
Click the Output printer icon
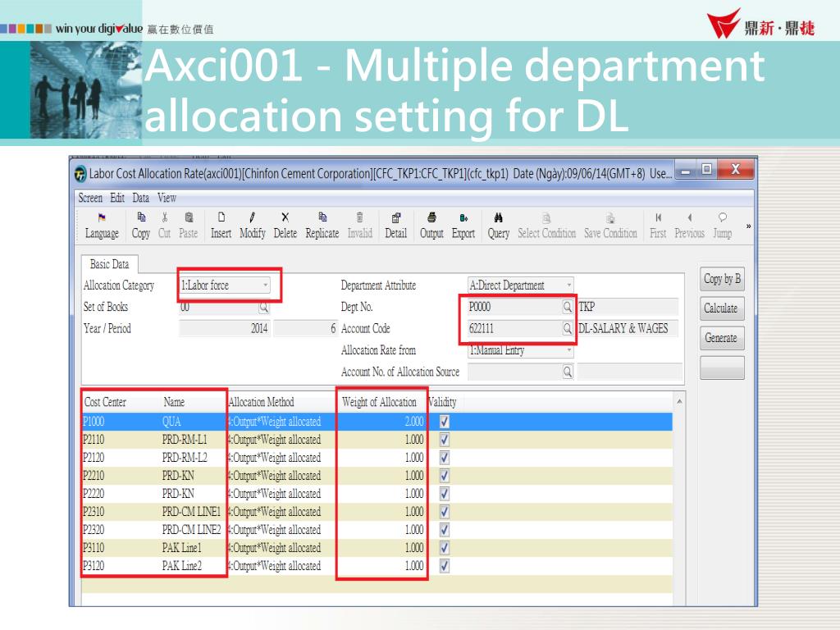431,217
